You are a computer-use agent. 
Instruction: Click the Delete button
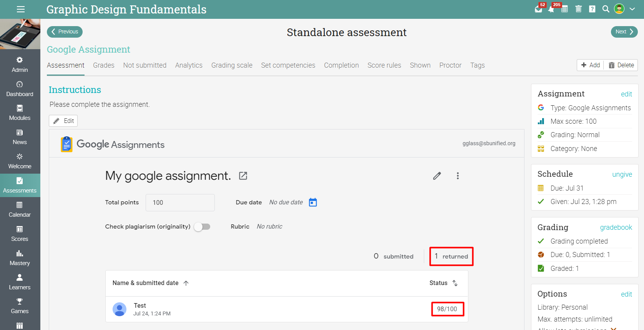coord(621,65)
